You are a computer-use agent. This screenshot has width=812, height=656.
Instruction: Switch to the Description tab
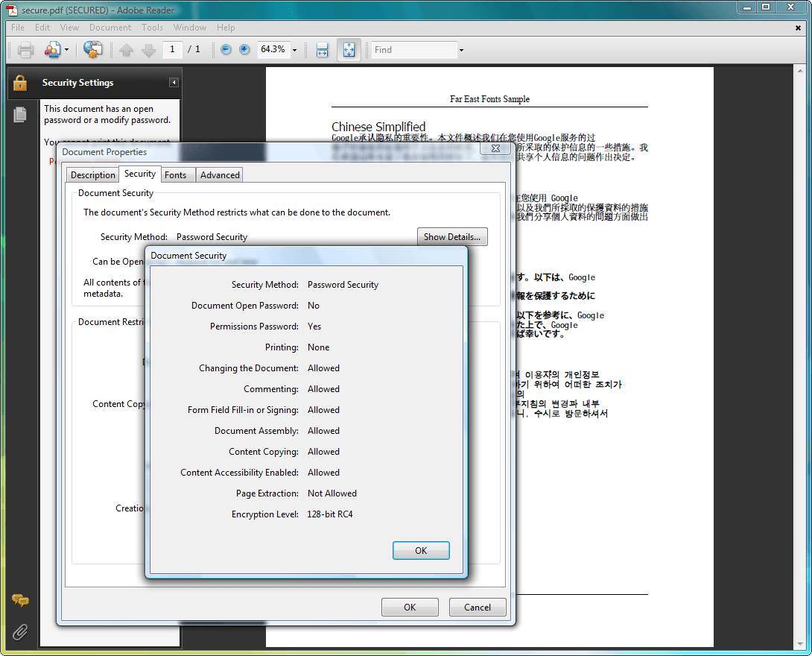tap(92, 175)
